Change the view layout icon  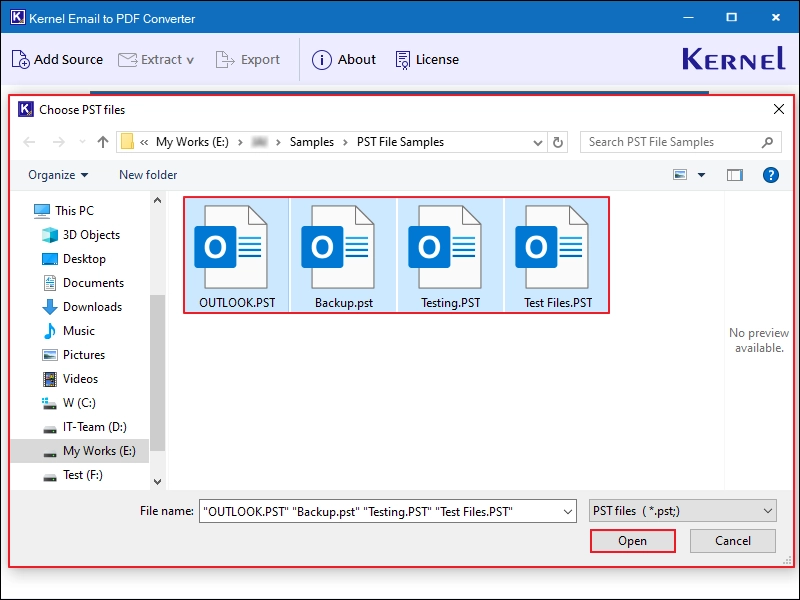[x=680, y=175]
